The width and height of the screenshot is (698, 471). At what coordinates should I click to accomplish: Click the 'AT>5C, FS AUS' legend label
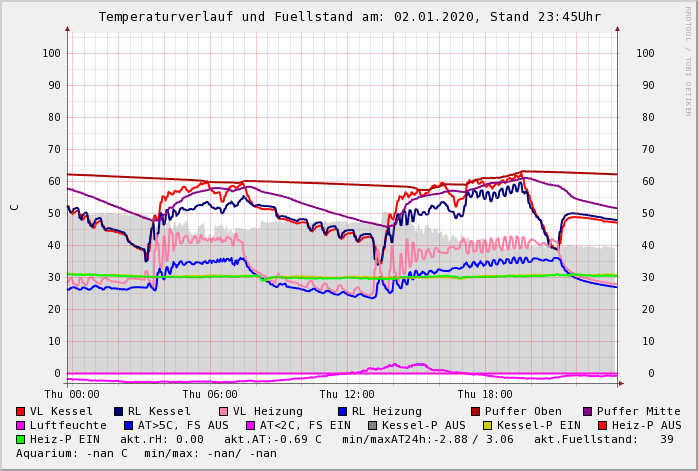pos(183,425)
